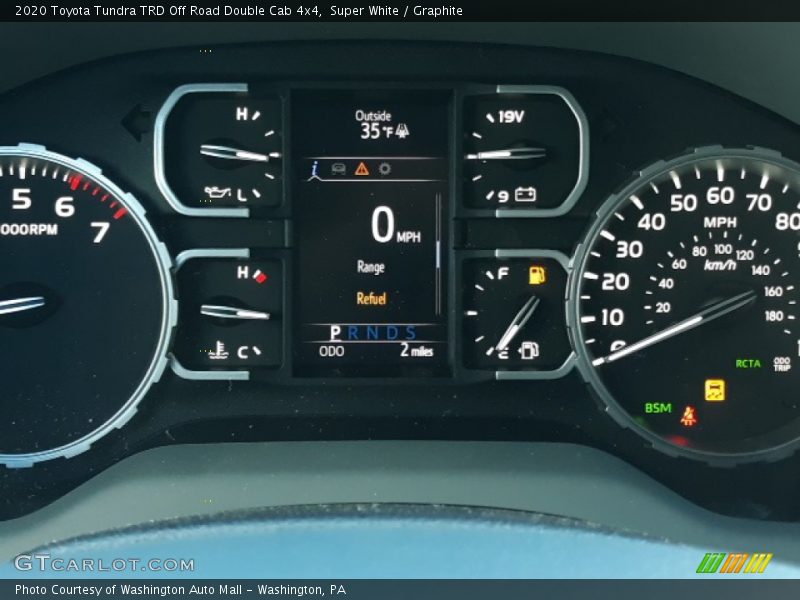Screen dimensions: 800x600
Task: Click the 70 on the speedometer
Action: tap(759, 203)
